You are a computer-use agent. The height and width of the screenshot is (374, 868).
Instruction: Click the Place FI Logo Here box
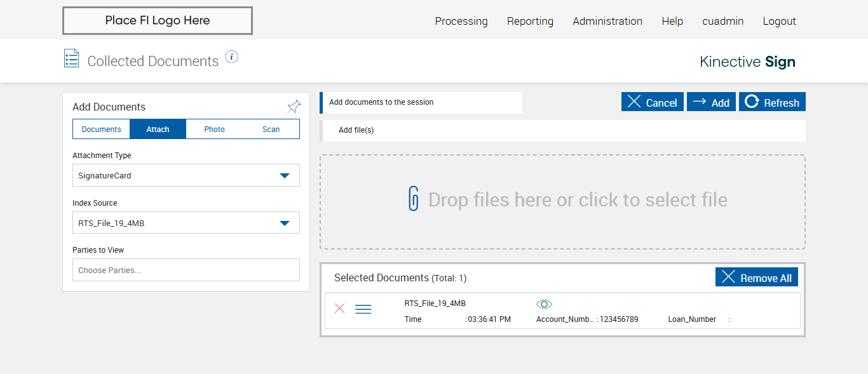pos(158,20)
